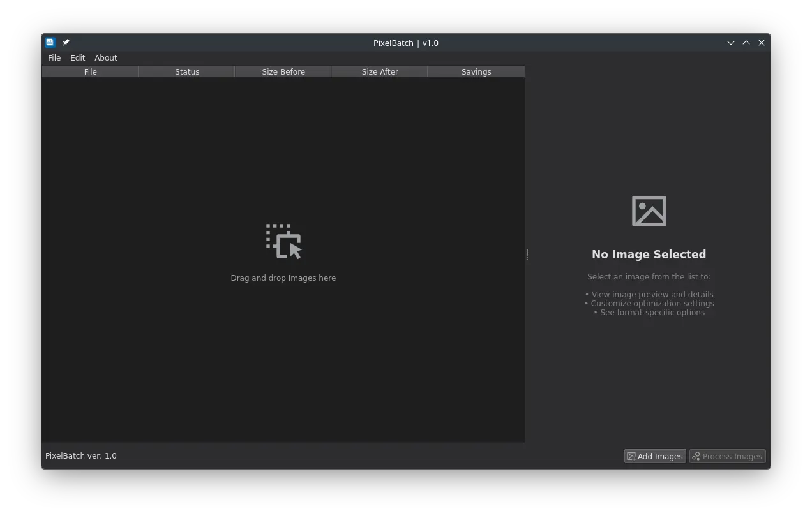Open the File menu
The image size is (812, 518).
click(x=54, y=58)
